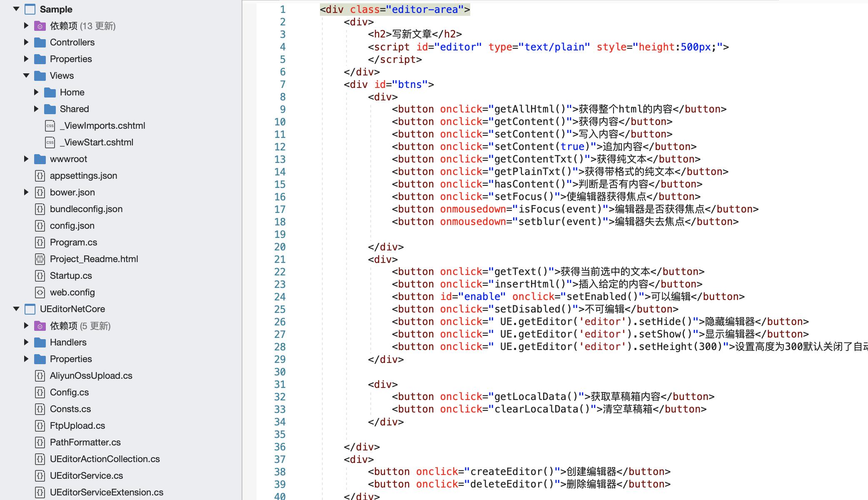The image size is (868, 500).
Task: Expand the bower.json node
Action: 26,192
